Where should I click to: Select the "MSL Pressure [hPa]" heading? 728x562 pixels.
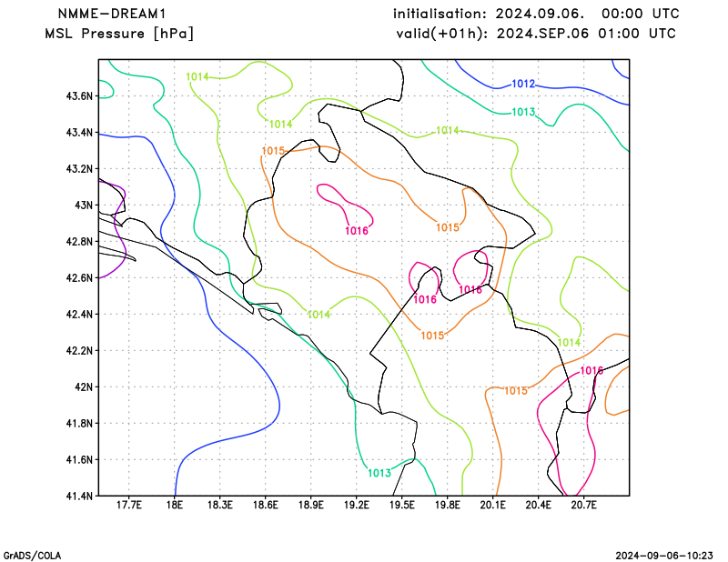(x=119, y=34)
